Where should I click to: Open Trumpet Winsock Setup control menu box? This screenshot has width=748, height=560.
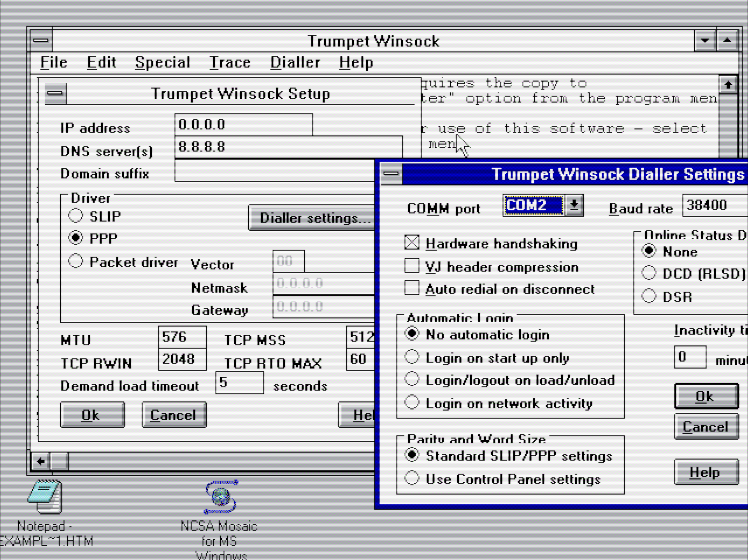pos(56,93)
